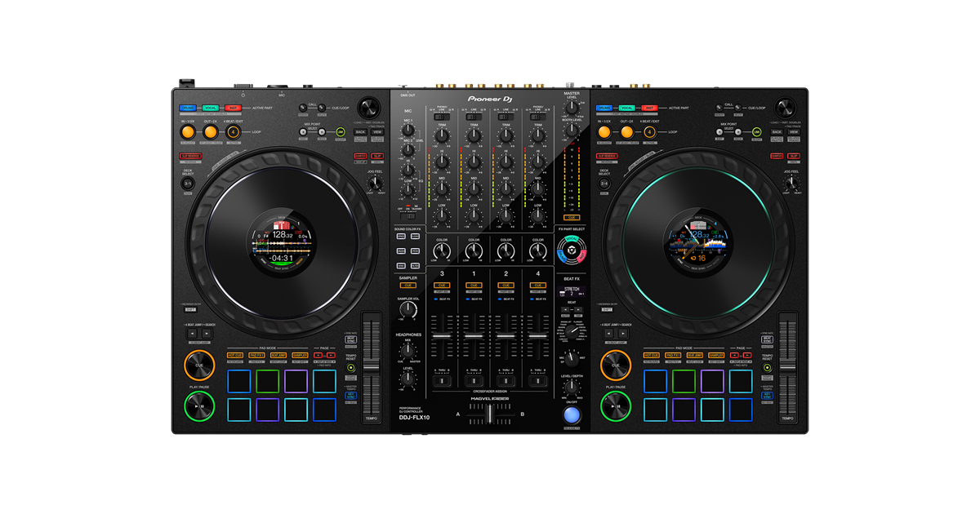Trigger 4 BEAT/EXIT loop on right deck

(650, 132)
